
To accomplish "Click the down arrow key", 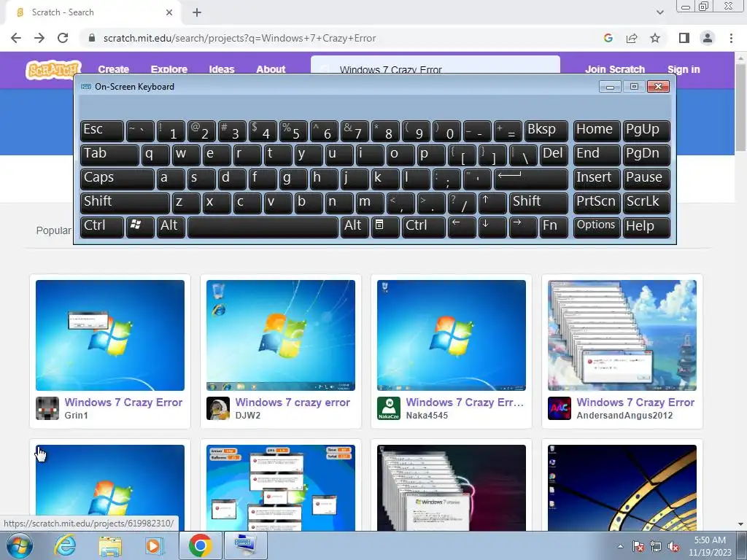I will click(492, 227).
